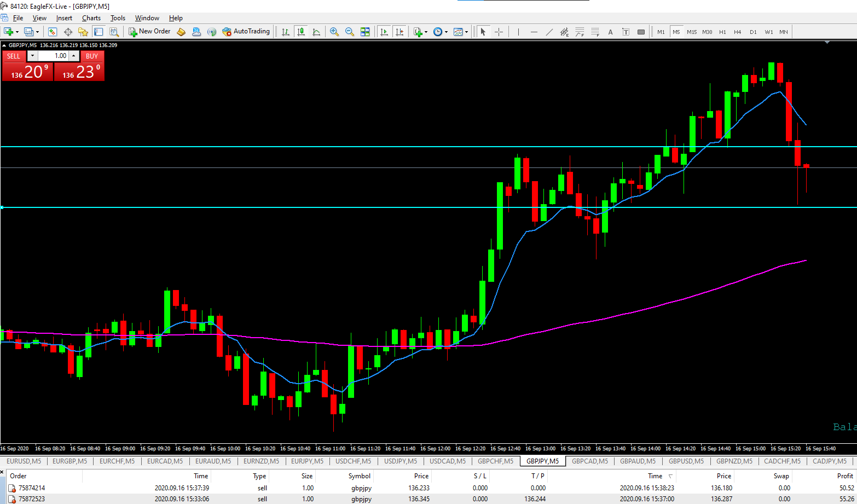This screenshot has height=504, width=857.
Task: Select order row 75872523
Action: pyautogui.click(x=431, y=499)
